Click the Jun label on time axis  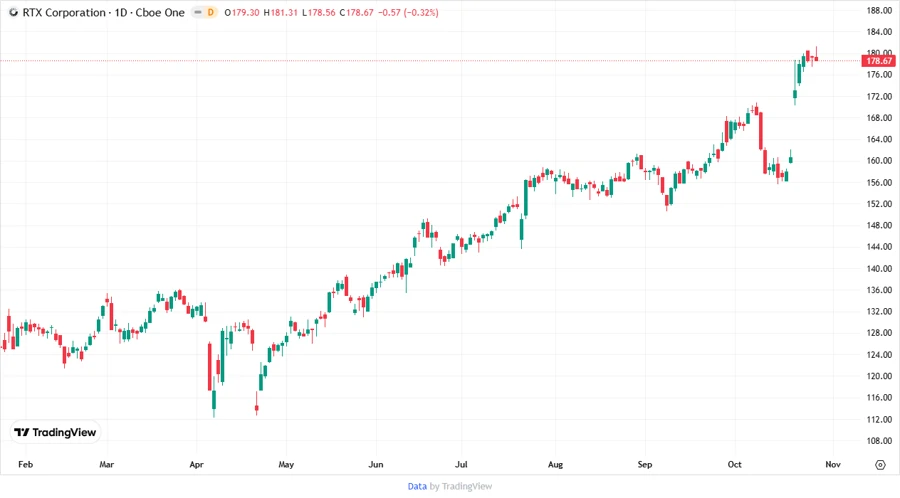pyautogui.click(x=375, y=464)
